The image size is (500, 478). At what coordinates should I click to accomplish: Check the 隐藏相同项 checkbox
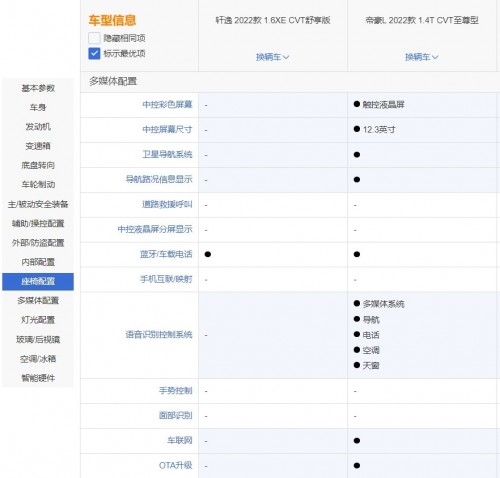[94, 38]
